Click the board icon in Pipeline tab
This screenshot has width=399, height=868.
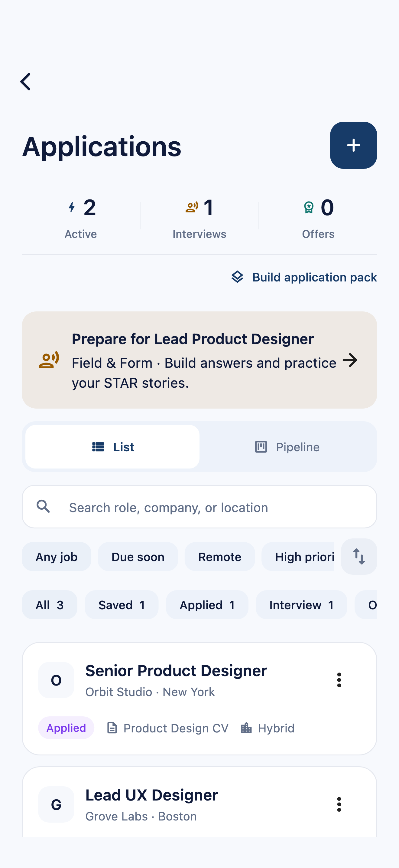coord(261,447)
